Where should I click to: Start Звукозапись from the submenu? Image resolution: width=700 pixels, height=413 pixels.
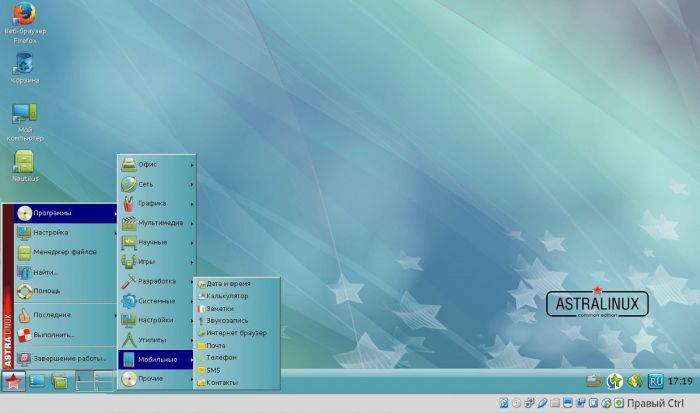click(x=237, y=321)
